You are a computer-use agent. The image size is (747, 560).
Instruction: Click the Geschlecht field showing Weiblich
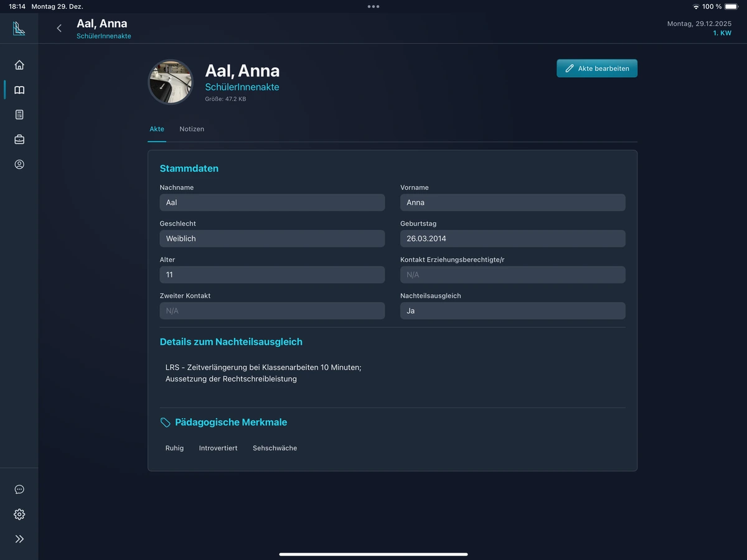tap(272, 238)
